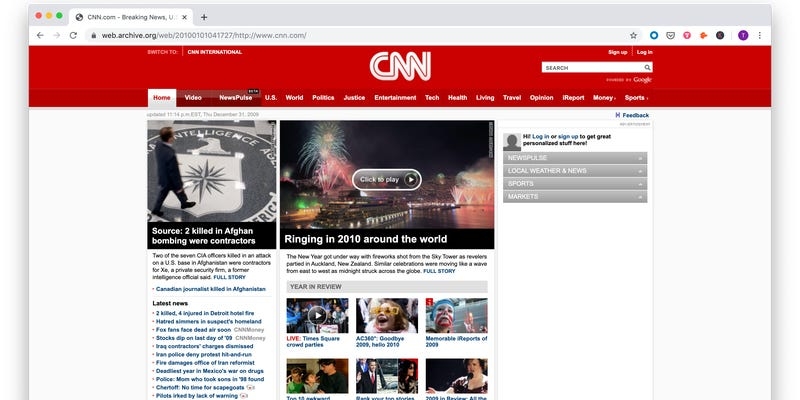The width and height of the screenshot is (800, 400).
Task: Open Stocks dip on last day of '09 link
Action: (x=194, y=338)
